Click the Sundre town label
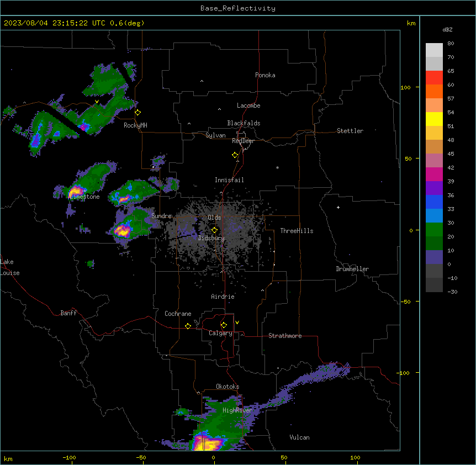Image resolution: width=476 pixels, height=465 pixels. click(x=161, y=216)
